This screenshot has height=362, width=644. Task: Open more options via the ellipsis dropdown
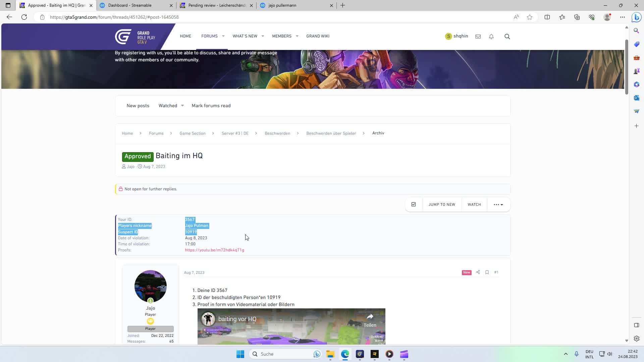(498, 204)
